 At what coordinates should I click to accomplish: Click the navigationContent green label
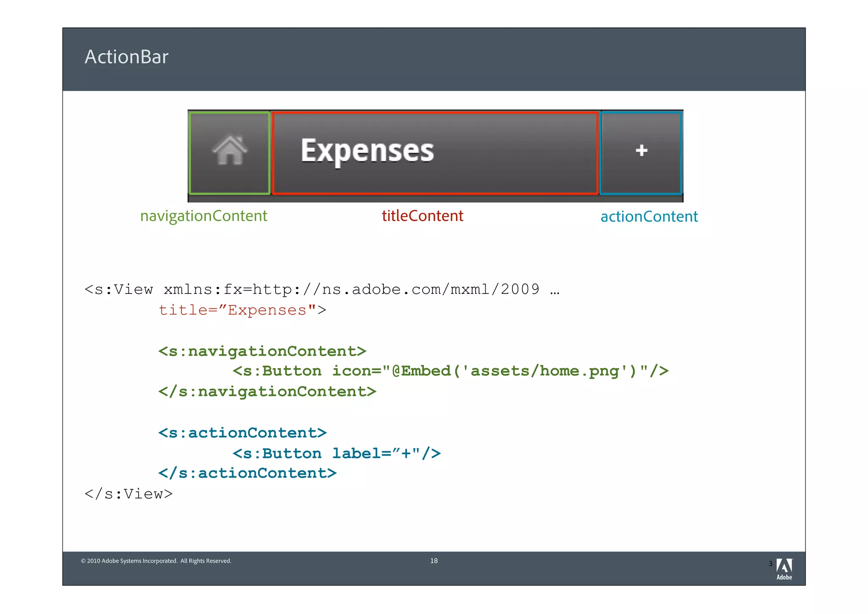[203, 216]
